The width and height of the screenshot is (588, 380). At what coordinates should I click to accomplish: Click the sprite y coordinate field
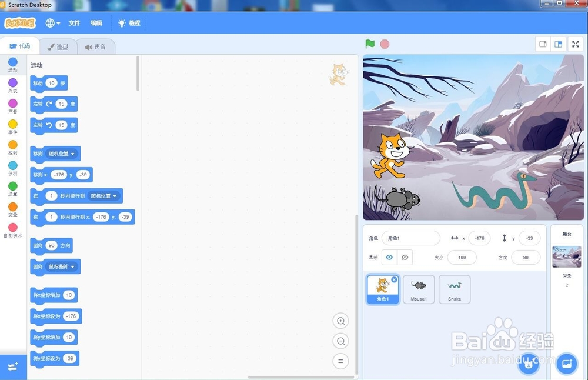point(530,238)
